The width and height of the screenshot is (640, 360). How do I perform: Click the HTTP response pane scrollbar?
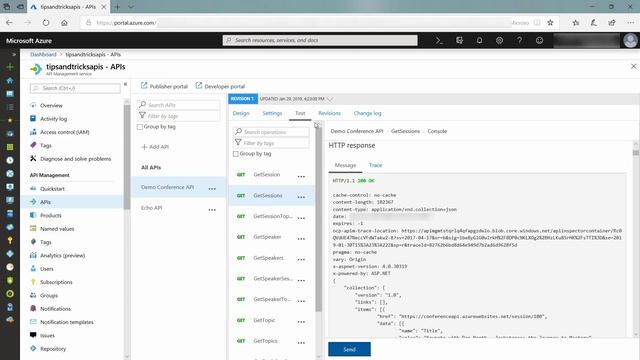point(636,153)
